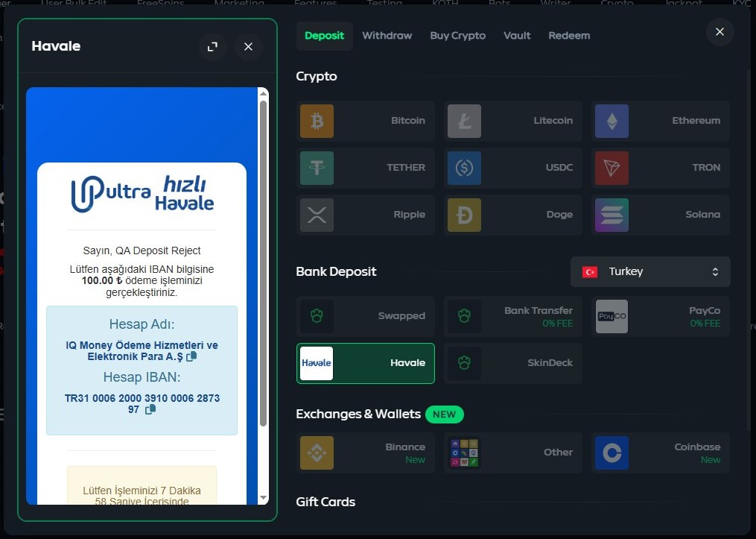Click the PayCo label text
The width and height of the screenshot is (756, 539).
coord(705,310)
